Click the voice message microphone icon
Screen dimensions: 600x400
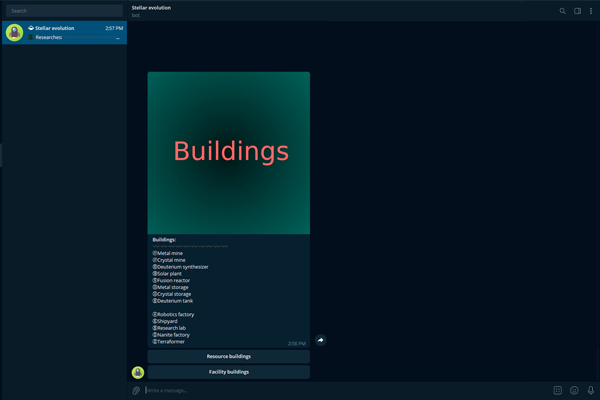591,390
